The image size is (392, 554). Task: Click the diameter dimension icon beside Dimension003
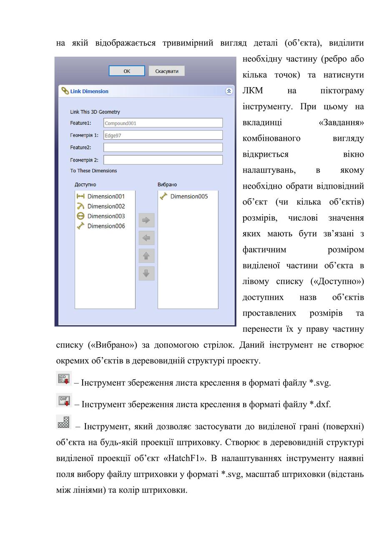pyautogui.click(x=81, y=216)
